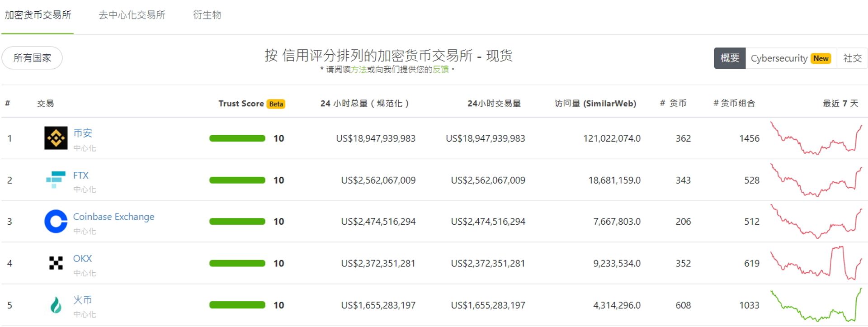Click FTX coin count 343

[683, 180]
